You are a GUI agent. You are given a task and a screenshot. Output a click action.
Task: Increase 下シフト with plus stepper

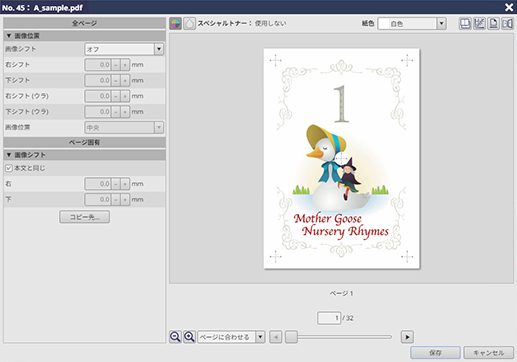[x=125, y=80]
